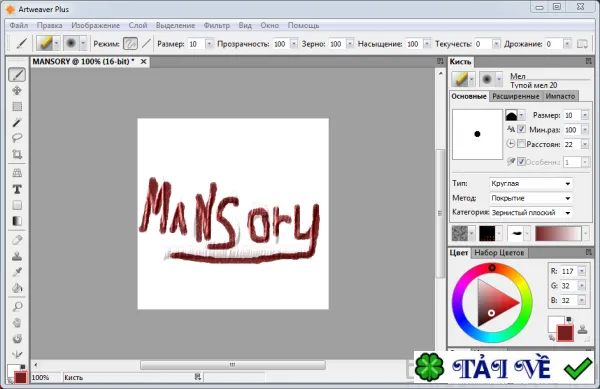Select the Eyedropper tool
This screenshot has height=389, width=600.
(17, 272)
